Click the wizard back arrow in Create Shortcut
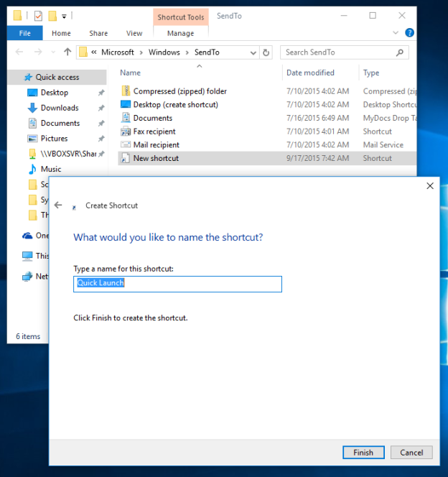The height and width of the screenshot is (477, 448). point(58,205)
